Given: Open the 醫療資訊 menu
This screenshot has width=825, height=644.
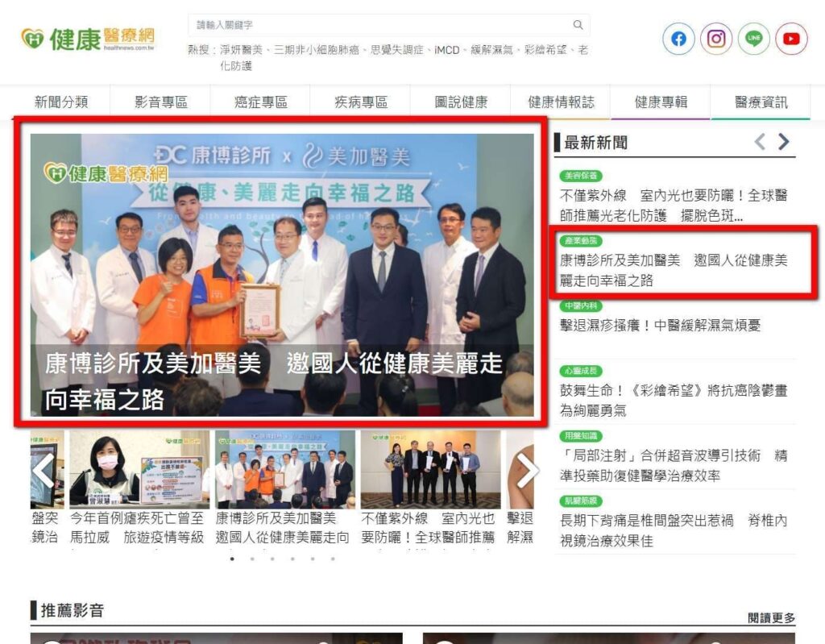Looking at the screenshot, I should (x=761, y=102).
